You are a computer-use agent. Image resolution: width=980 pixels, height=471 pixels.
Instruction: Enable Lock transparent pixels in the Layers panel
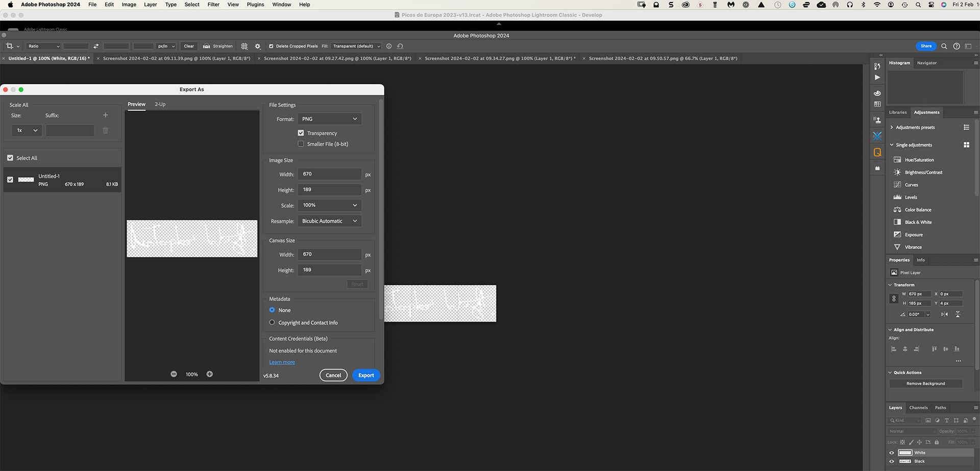point(902,442)
